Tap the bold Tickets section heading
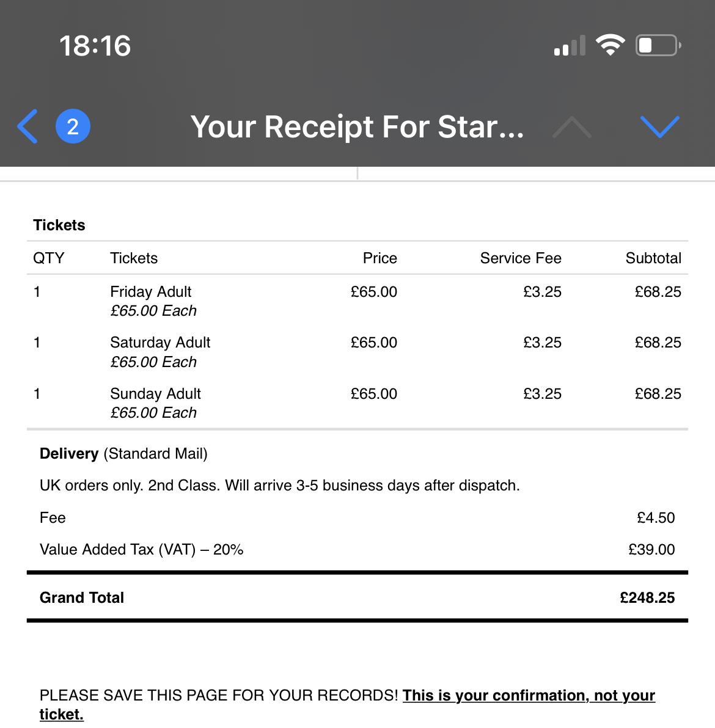Screen dimensions: 715x728 [x=59, y=225]
